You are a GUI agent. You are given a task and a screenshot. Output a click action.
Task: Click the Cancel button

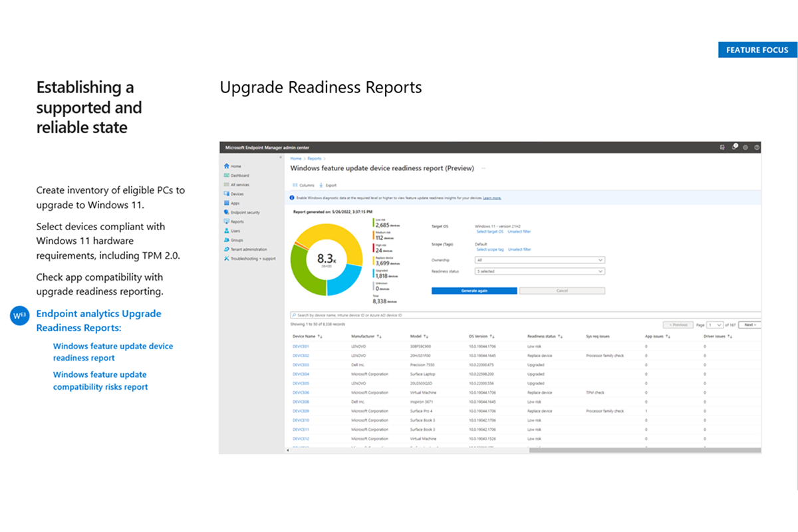click(x=562, y=291)
